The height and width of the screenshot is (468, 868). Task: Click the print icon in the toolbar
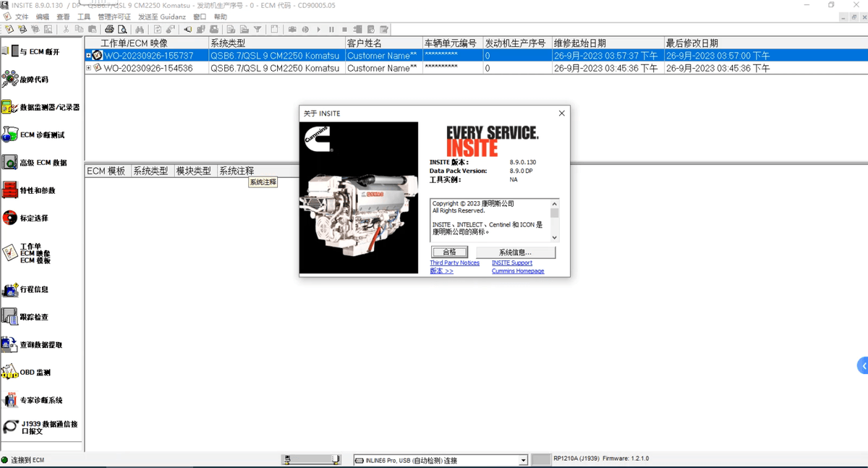[x=109, y=30]
